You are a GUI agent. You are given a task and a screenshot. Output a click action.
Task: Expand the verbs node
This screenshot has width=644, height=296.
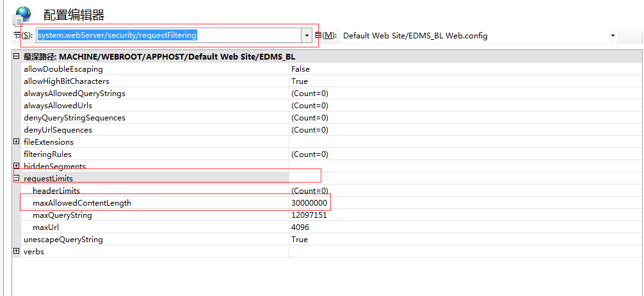click(x=17, y=251)
